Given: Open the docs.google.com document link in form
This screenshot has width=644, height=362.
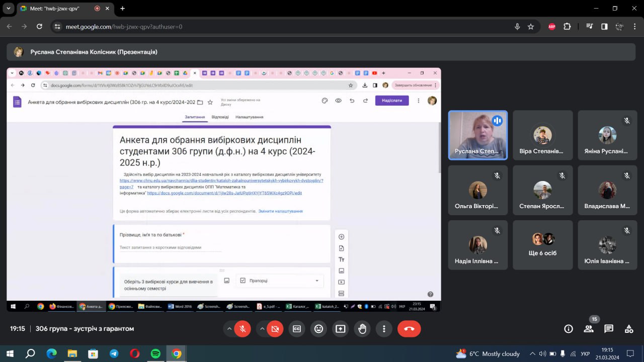Looking at the screenshot, I should tap(224, 193).
